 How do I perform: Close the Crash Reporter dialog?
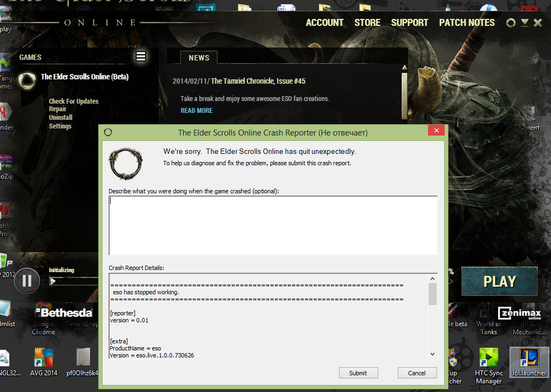point(436,131)
